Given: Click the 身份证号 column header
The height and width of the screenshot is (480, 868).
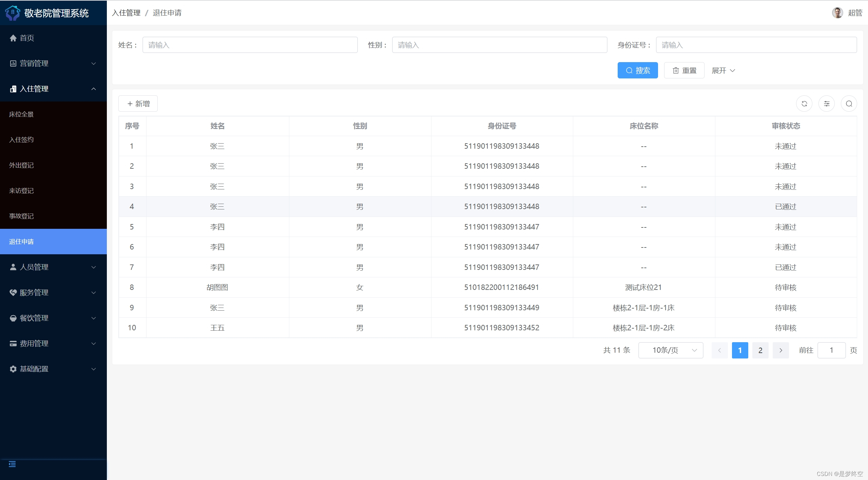Looking at the screenshot, I should point(502,126).
